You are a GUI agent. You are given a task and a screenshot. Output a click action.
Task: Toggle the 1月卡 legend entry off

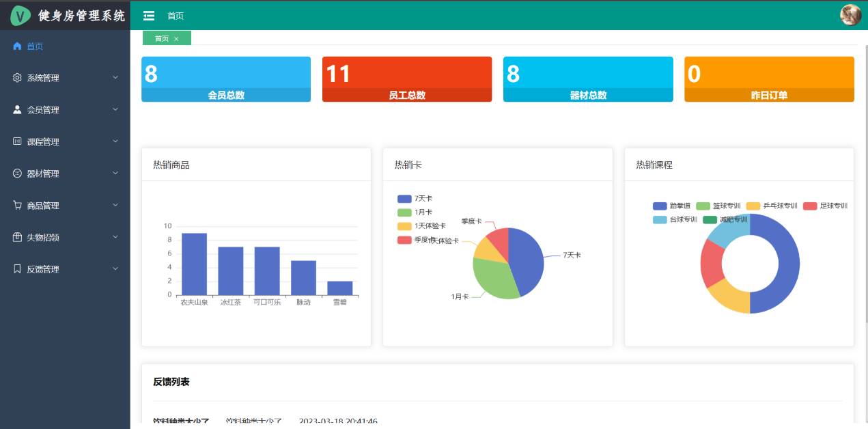click(x=415, y=212)
